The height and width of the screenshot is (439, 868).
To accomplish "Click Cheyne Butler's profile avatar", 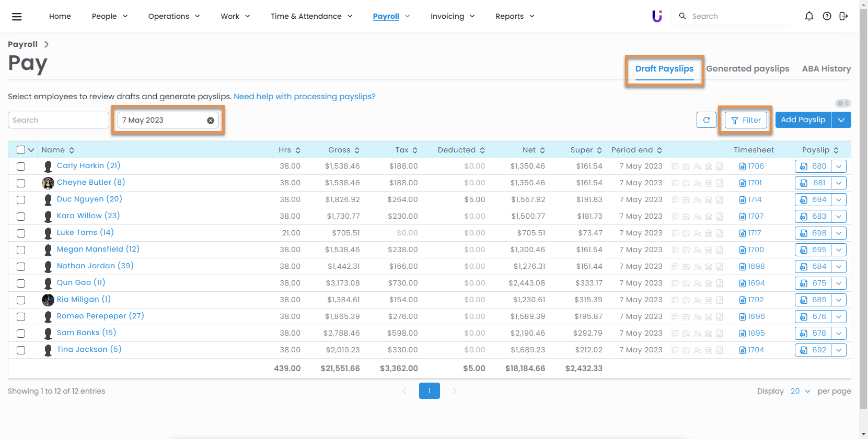I will coord(48,183).
